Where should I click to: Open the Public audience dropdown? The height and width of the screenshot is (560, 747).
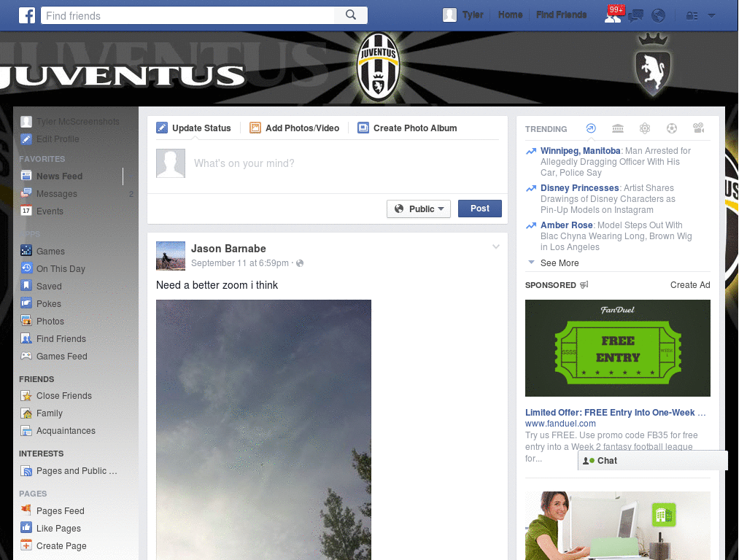[x=418, y=209]
